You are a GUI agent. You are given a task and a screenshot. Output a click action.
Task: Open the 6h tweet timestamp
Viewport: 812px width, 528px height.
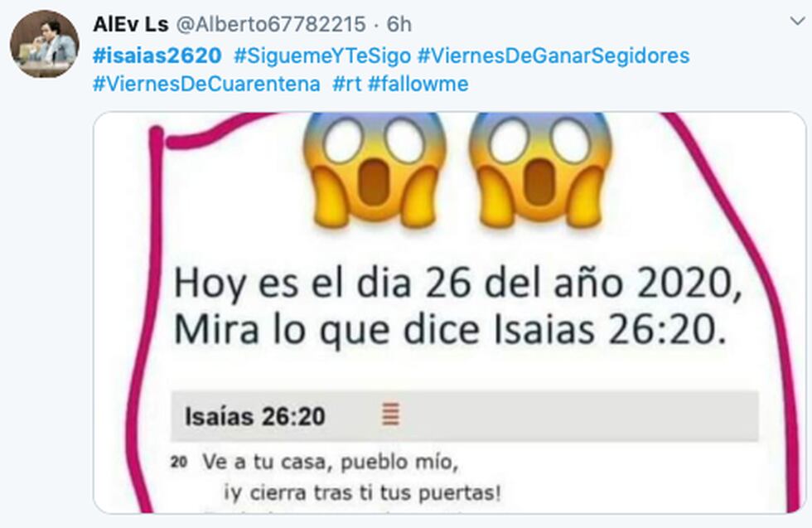coord(399,24)
